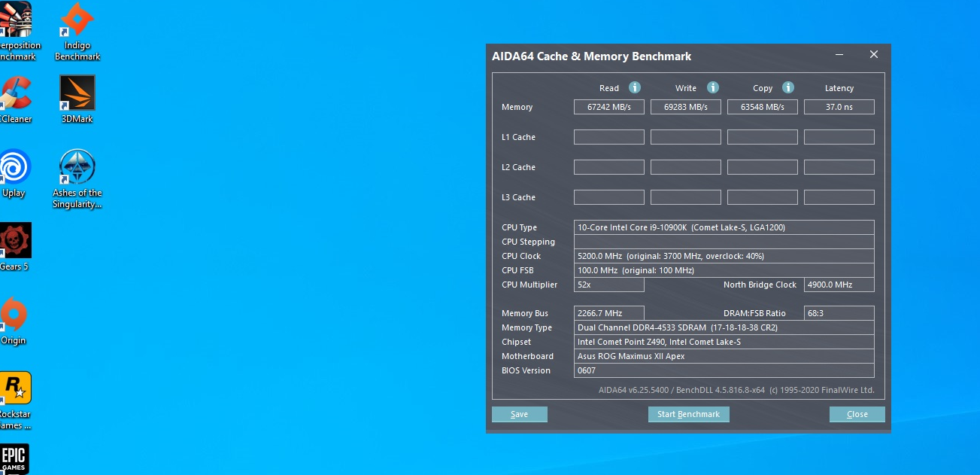This screenshot has height=475, width=980.
Task: Click the empty L2 Cache Write box
Action: point(686,167)
